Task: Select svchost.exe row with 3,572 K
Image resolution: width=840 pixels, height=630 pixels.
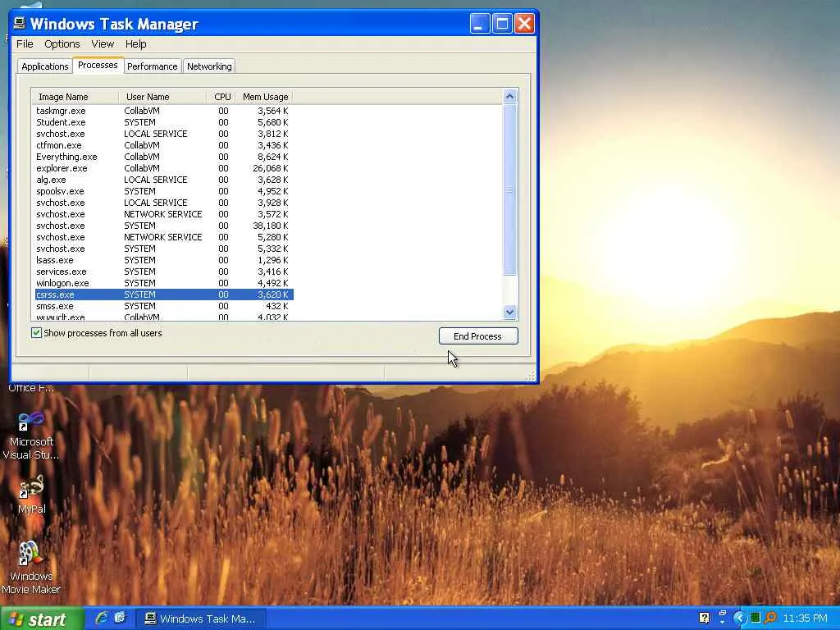Action: [x=163, y=214]
